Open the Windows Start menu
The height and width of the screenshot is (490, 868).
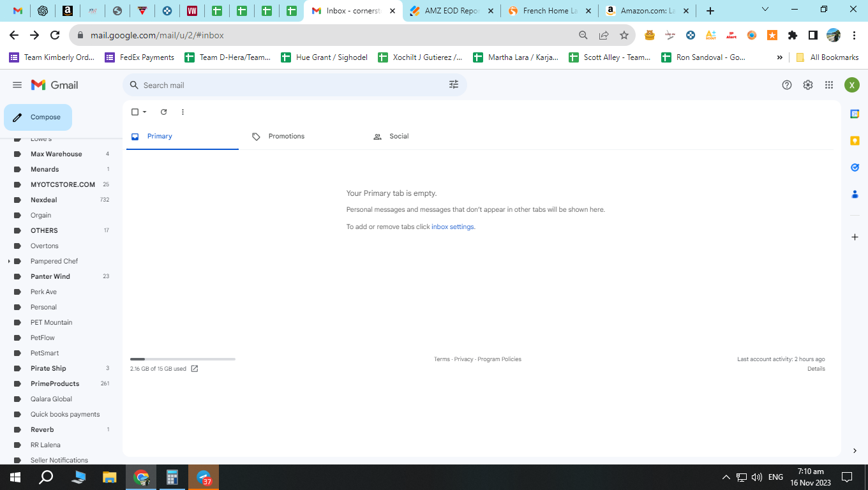coord(15,477)
